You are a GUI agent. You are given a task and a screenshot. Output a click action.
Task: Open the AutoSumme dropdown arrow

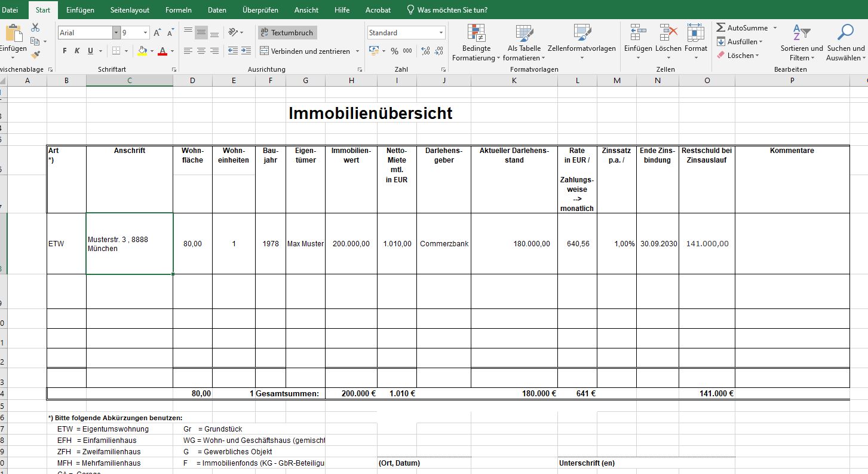pos(775,28)
